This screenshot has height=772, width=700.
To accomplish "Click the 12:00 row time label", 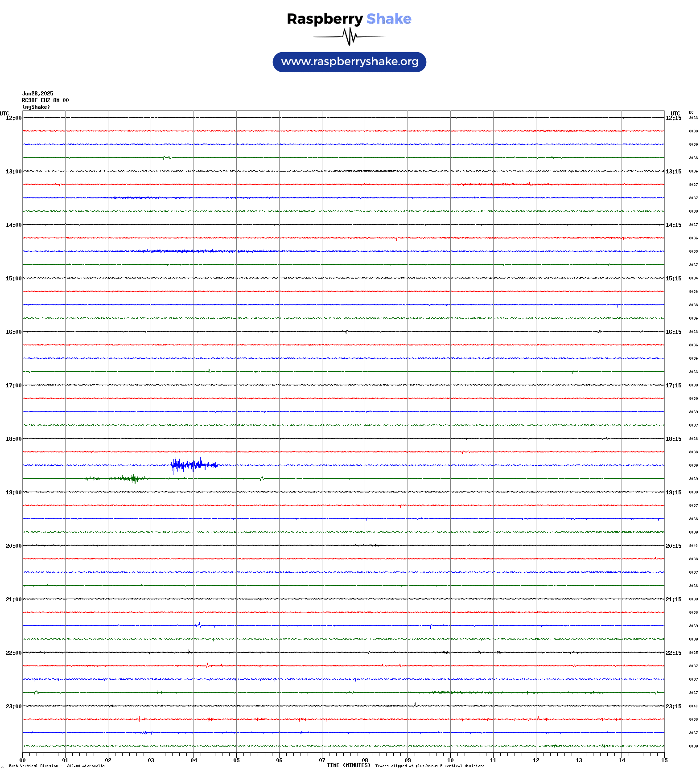I will point(13,118).
